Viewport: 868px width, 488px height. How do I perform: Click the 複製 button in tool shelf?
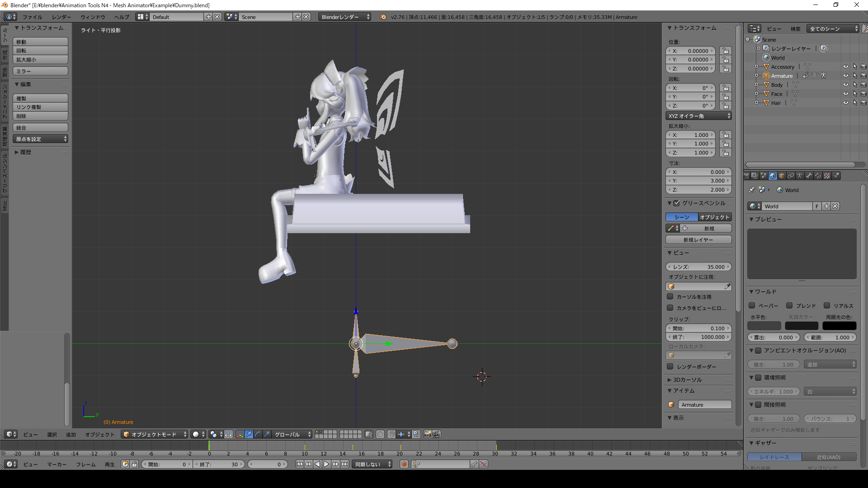tap(40, 98)
